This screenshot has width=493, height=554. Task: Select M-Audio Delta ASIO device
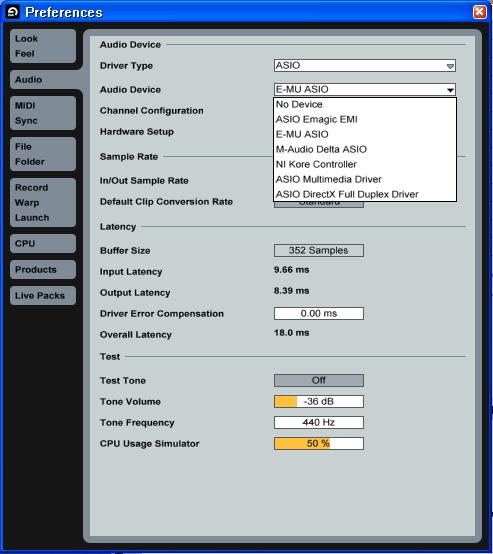[x=365, y=149]
